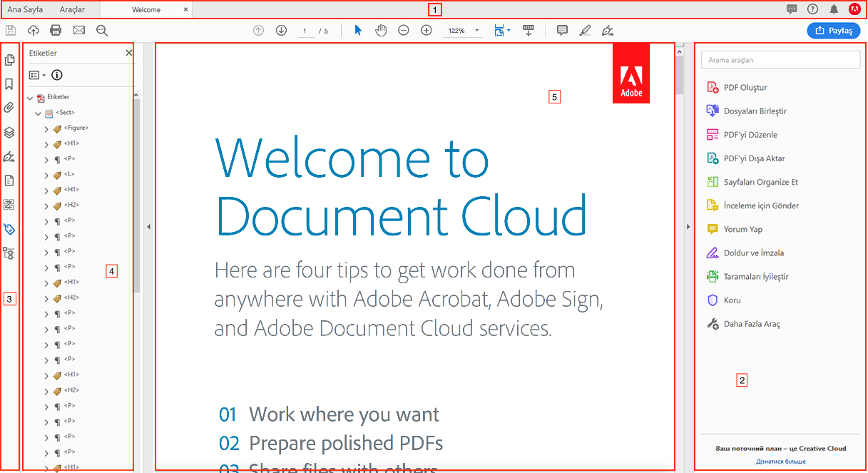The height and width of the screenshot is (473, 868).
Task: Open the layers panel icon
Action: click(x=9, y=132)
